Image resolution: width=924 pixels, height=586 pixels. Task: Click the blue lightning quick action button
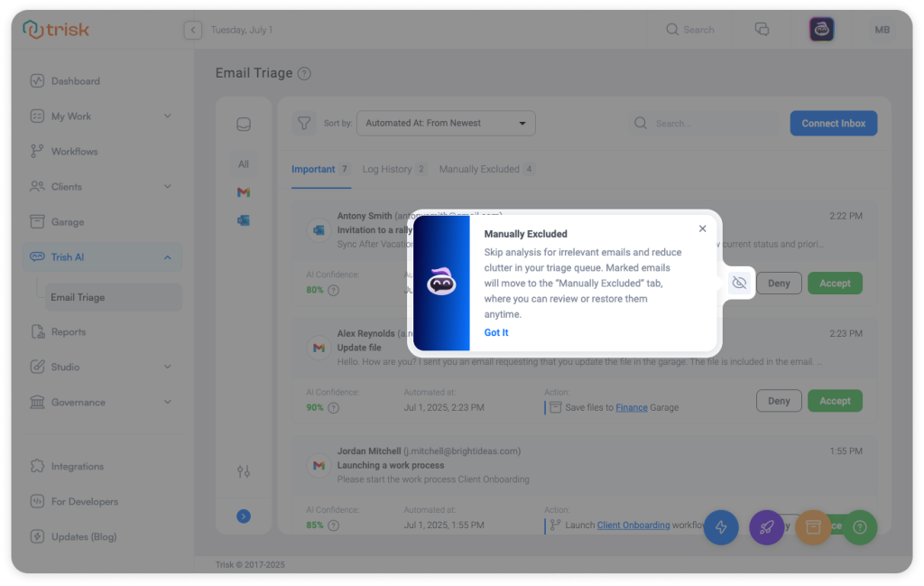click(x=721, y=527)
